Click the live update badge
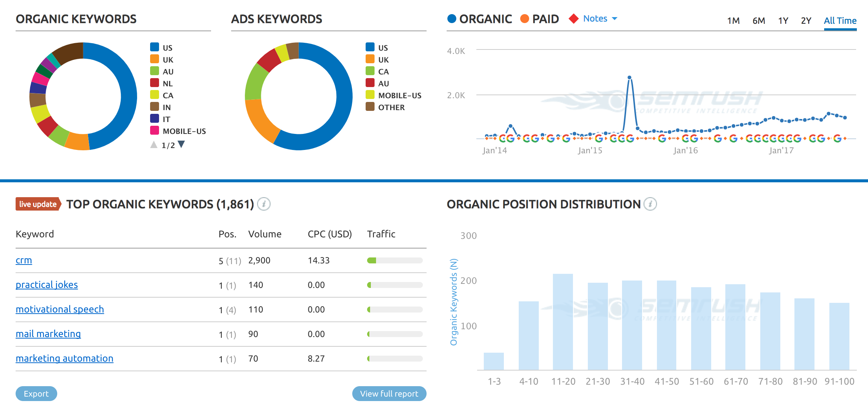The height and width of the screenshot is (407, 868). (x=38, y=204)
